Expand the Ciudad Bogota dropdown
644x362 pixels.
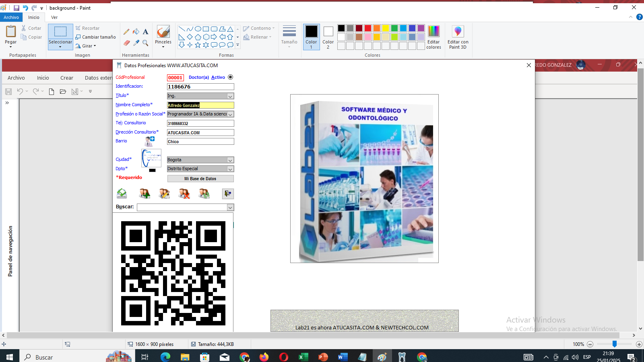click(230, 160)
